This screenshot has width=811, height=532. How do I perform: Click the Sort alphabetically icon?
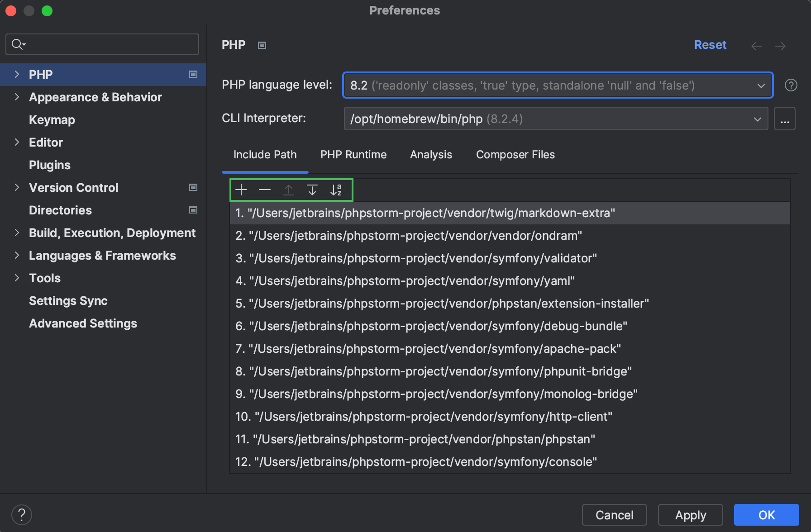(x=336, y=190)
